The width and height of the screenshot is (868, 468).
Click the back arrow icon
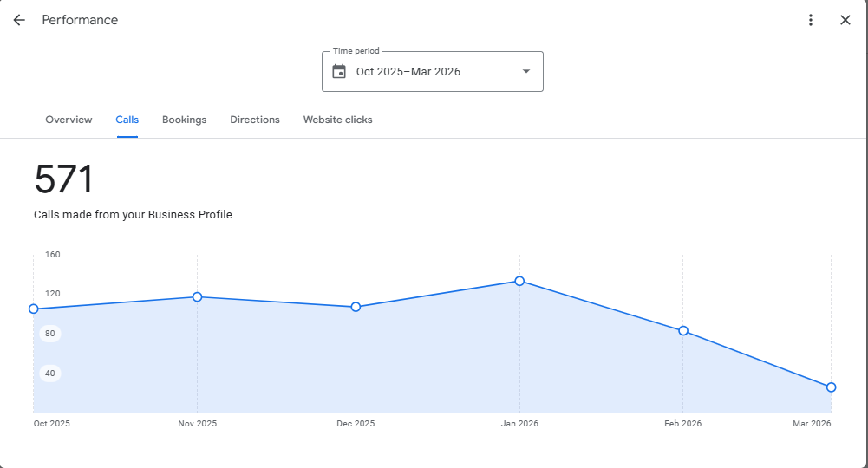click(x=19, y=20)
